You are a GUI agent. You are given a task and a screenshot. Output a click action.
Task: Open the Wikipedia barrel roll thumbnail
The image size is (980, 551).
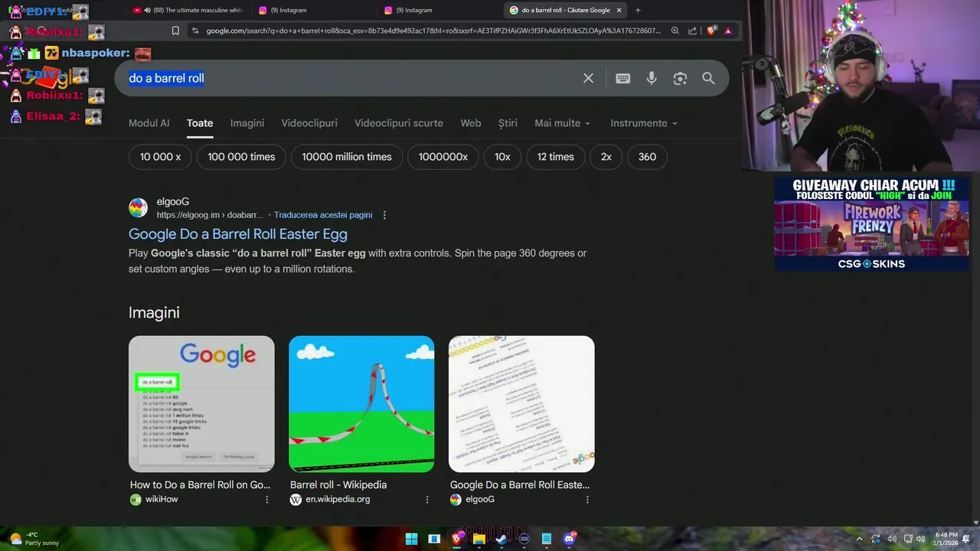[x=361, y=404]
